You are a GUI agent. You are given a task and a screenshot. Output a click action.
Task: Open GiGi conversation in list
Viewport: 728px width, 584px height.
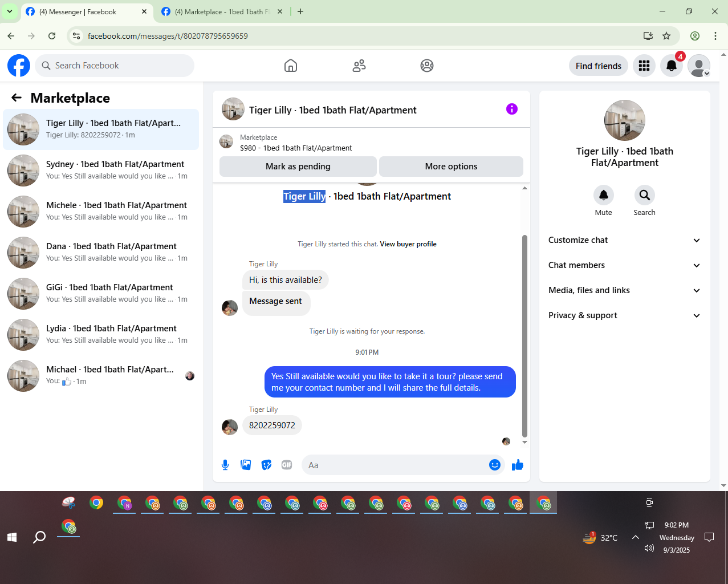tap(101, 294)
